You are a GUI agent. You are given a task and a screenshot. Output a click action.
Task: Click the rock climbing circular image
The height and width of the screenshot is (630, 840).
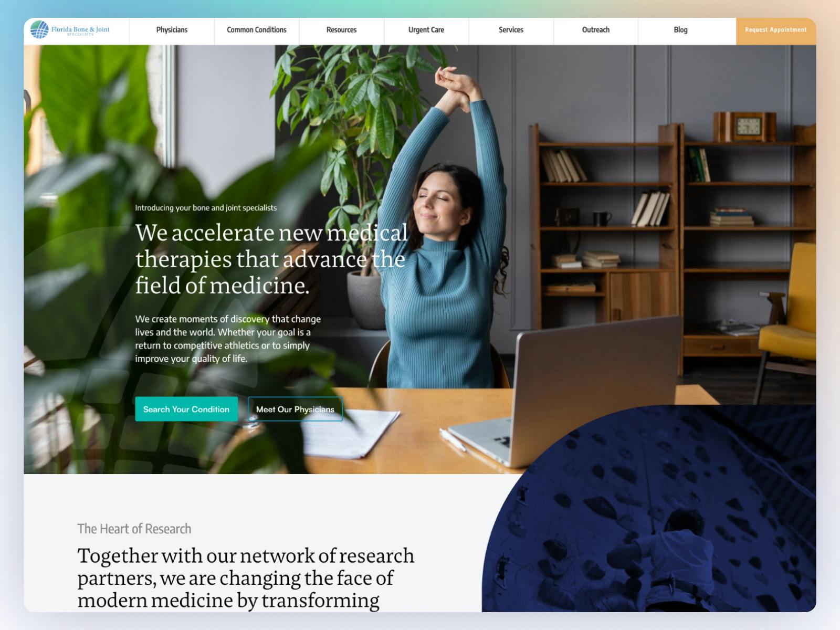[649, 508]
